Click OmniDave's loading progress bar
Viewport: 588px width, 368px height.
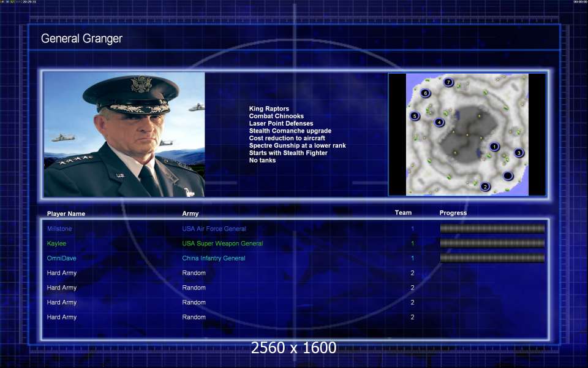click(492, 258)
